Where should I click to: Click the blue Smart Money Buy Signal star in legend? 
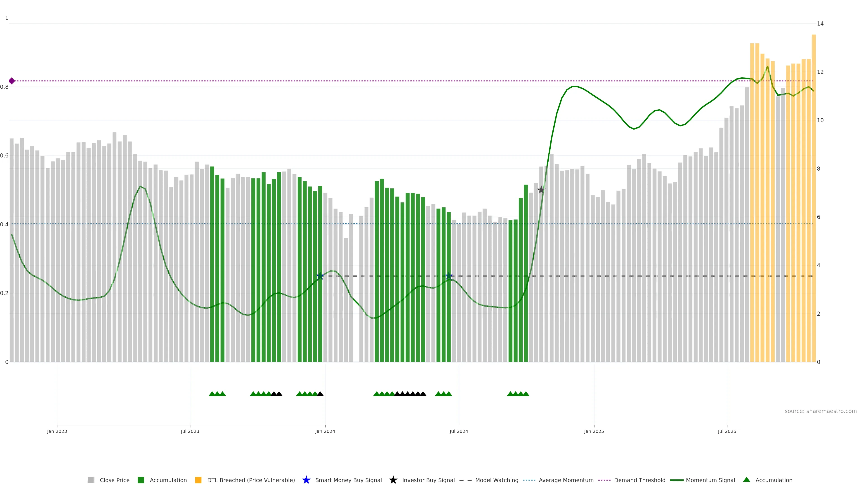pos(306,480)
